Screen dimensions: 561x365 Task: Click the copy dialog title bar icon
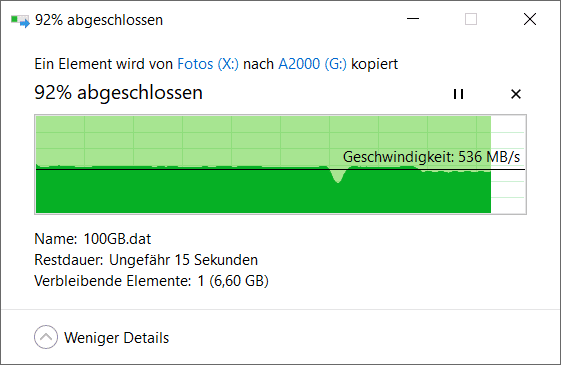click(x=20, y=20)
